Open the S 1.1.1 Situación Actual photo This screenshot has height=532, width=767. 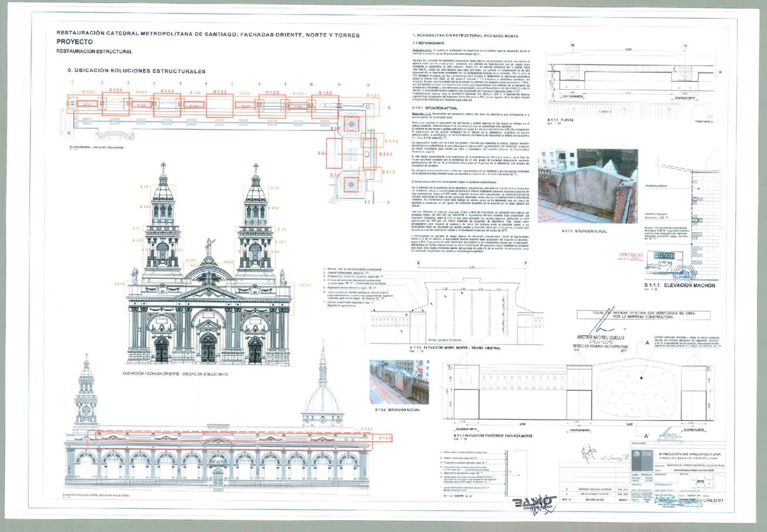587,186
